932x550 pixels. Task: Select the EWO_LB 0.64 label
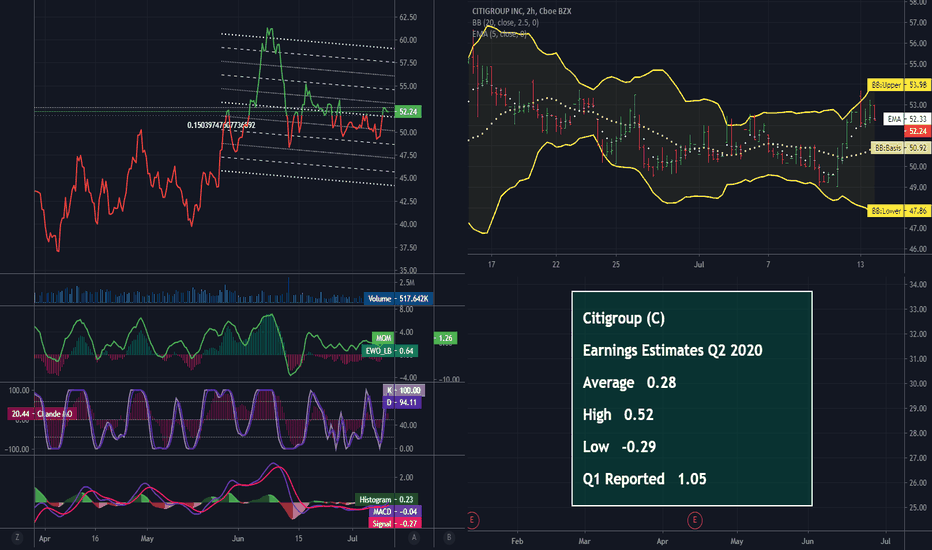390,351
